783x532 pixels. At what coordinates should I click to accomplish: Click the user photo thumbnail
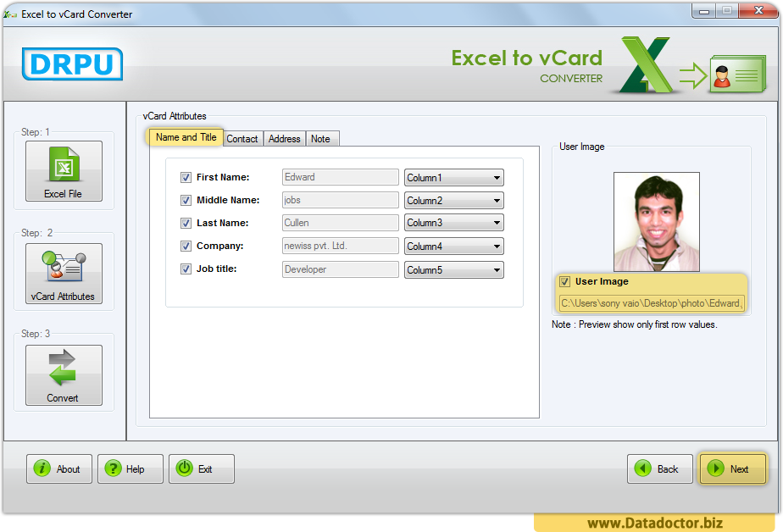tap(657, 222)
